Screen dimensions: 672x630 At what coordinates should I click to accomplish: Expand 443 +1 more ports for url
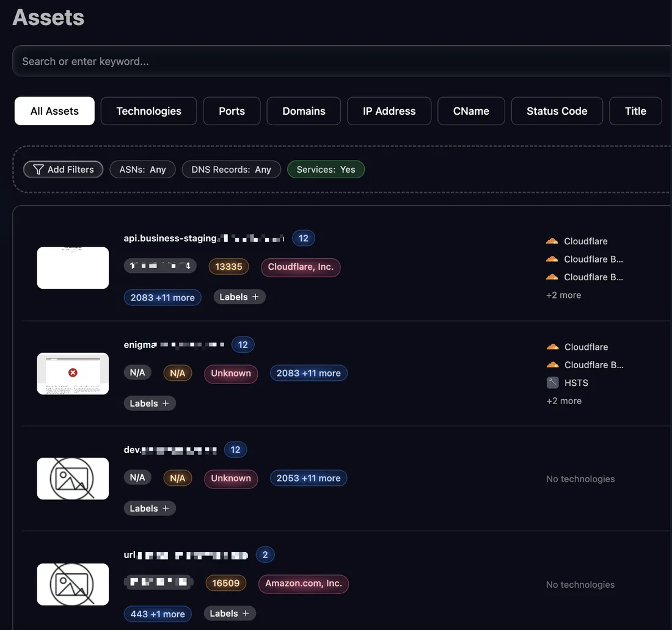coord(158,614)
